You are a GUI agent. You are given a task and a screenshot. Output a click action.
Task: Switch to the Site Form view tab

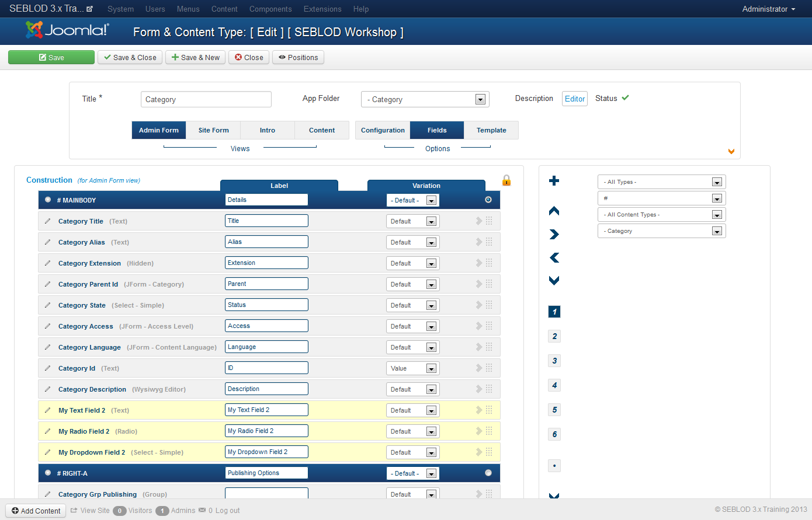point(213,130)
